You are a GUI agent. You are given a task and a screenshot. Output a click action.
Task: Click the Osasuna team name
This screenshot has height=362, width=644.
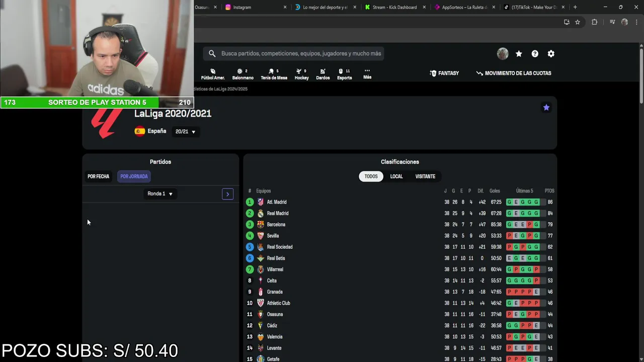pos(275,314)
